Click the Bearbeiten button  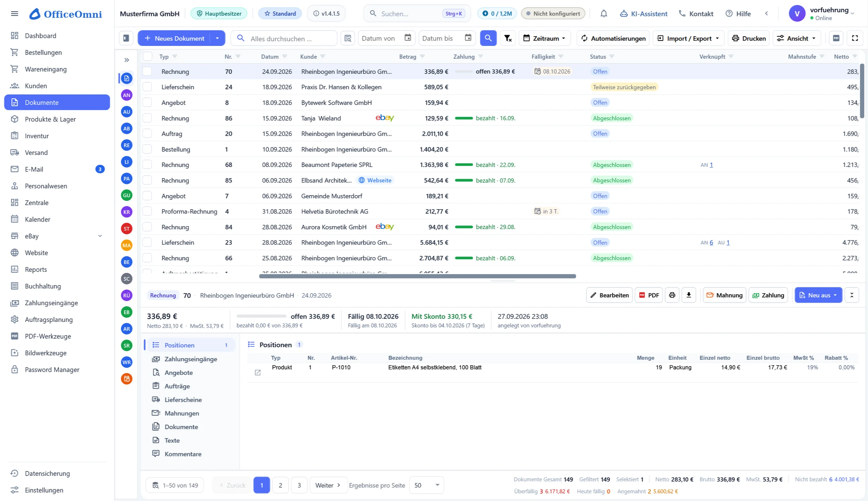[x=609, y=295]
